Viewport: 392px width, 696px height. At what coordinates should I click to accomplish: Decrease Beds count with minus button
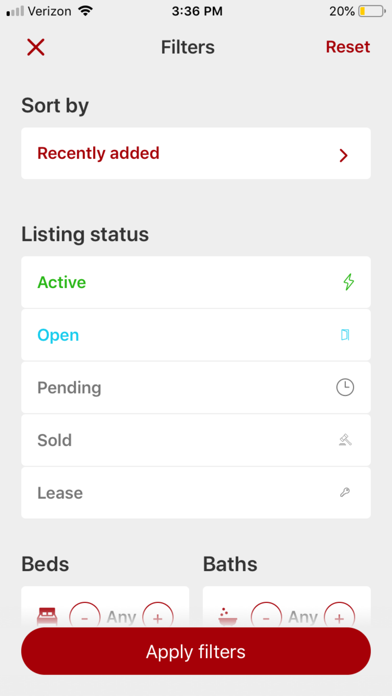[x=85, y=617]
